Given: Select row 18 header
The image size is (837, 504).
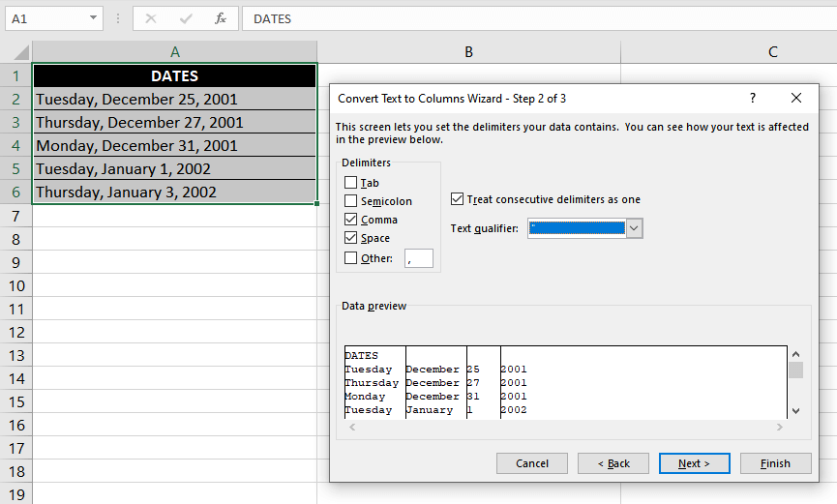Looking at the screenshot, I should click(x=16, y=471).
